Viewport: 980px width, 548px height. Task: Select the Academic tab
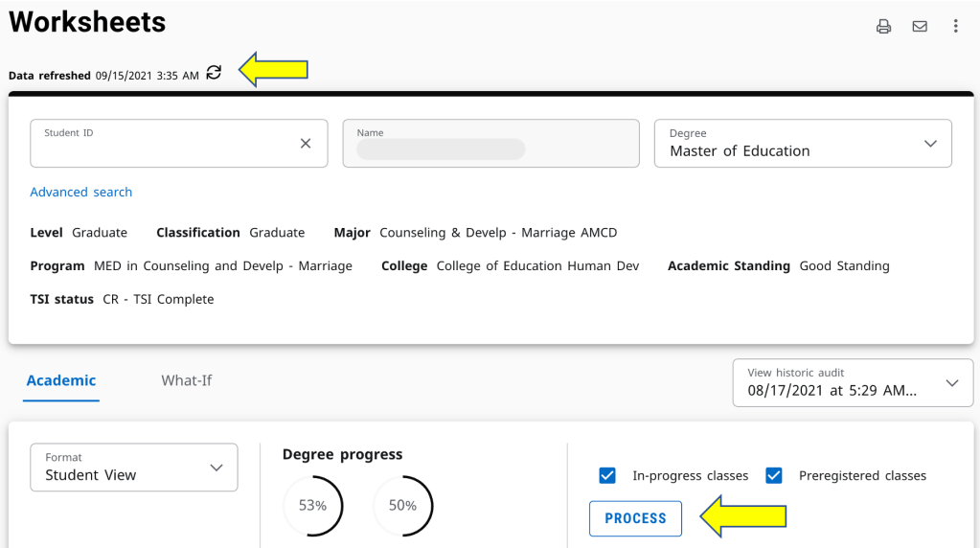(x=61, y=380)
